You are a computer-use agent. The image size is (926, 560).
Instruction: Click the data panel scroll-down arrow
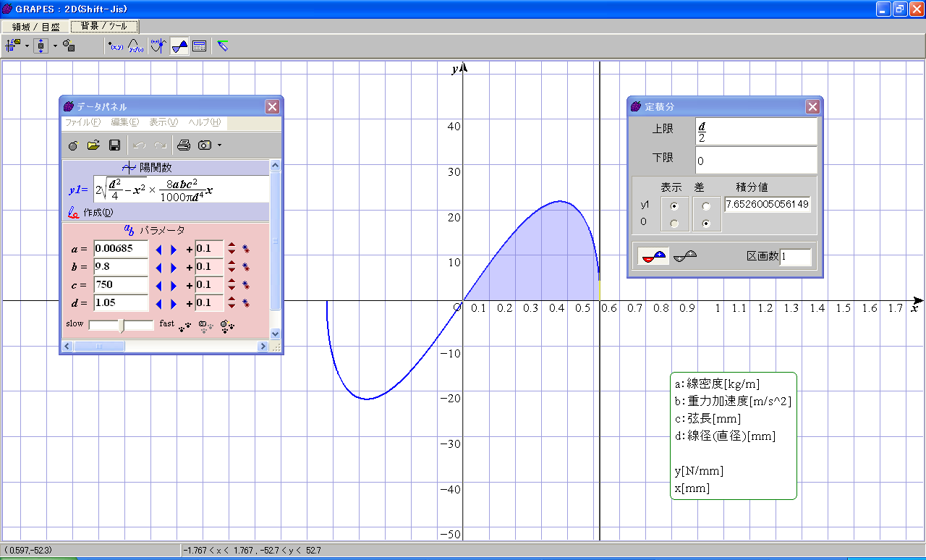275,334
